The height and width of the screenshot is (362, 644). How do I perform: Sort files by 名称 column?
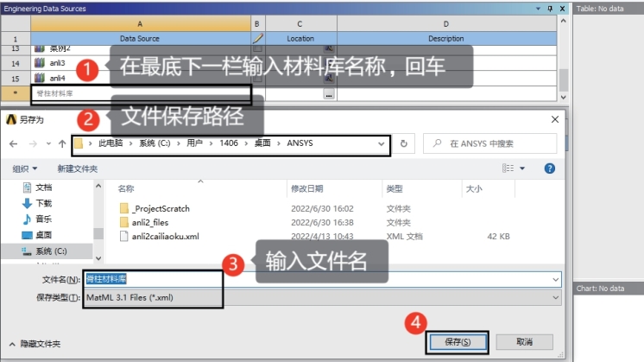126,188
